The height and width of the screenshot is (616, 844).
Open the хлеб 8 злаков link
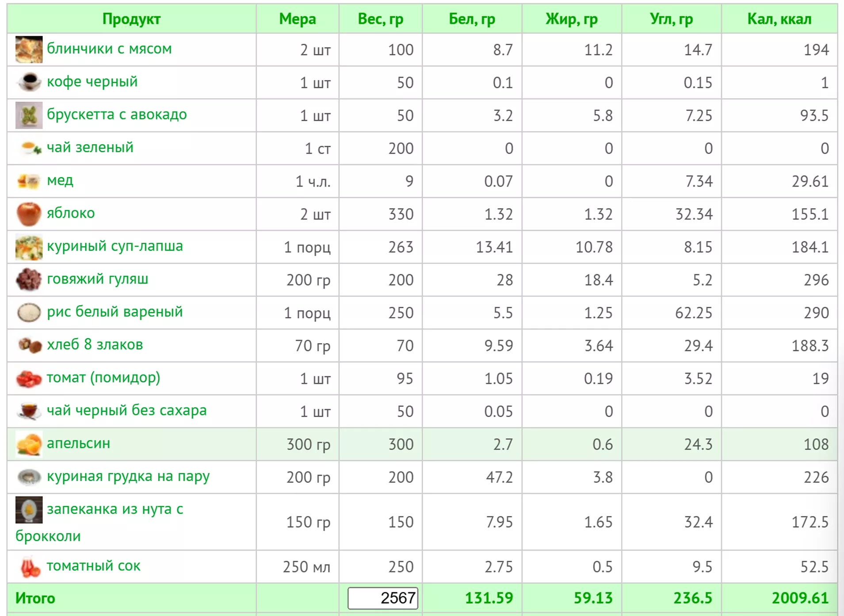[95, 345]
